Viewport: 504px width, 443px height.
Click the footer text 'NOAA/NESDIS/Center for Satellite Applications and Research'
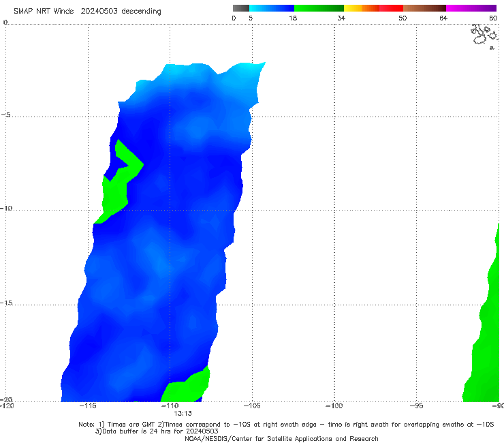click(281, 438)
